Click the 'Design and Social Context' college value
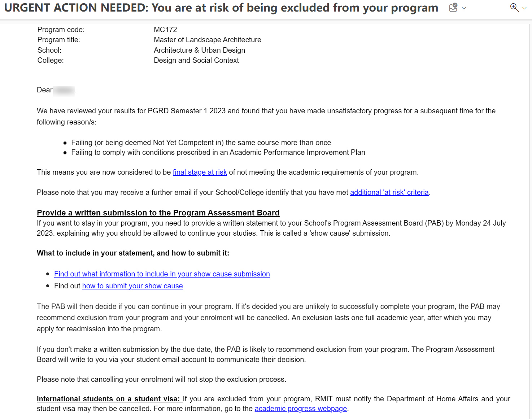Image resolution: width=532 pixels, height=419 pixels. pos(196,60)
